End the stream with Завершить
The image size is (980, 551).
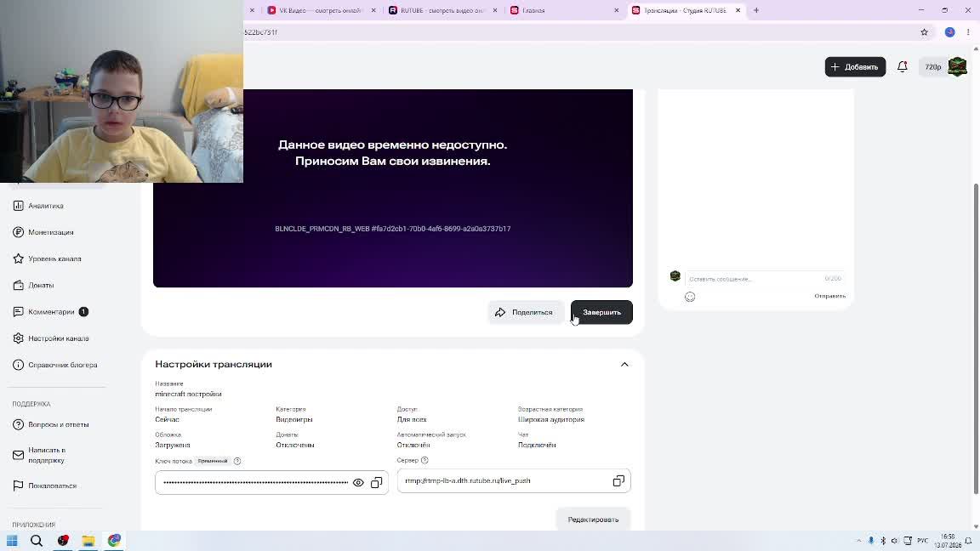point(601,312)
